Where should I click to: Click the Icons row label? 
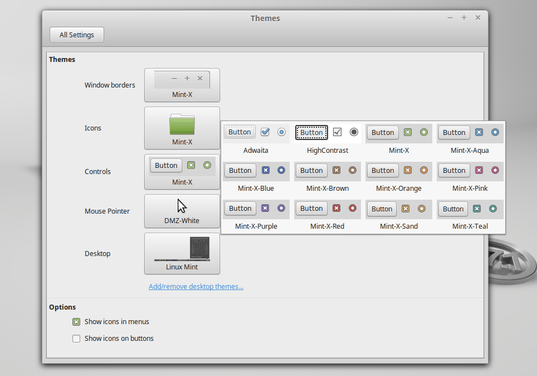point(93,128)
